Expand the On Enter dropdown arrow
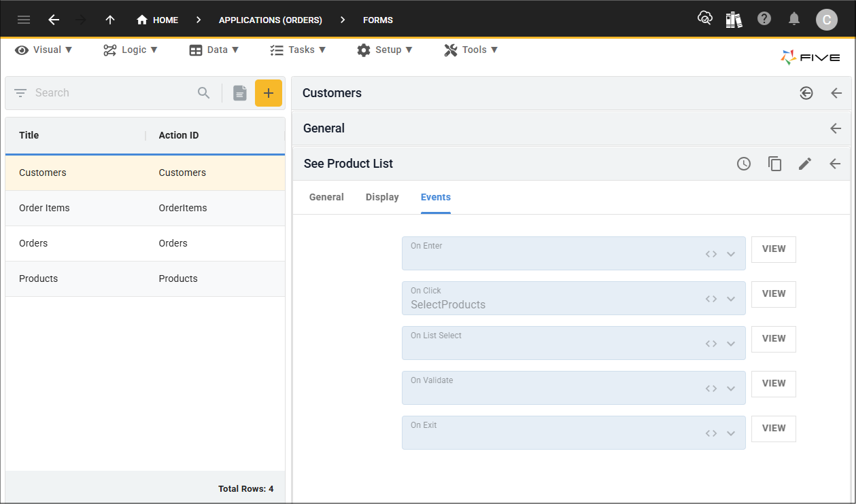Screen dimensions: 856x504 [731, 254]
